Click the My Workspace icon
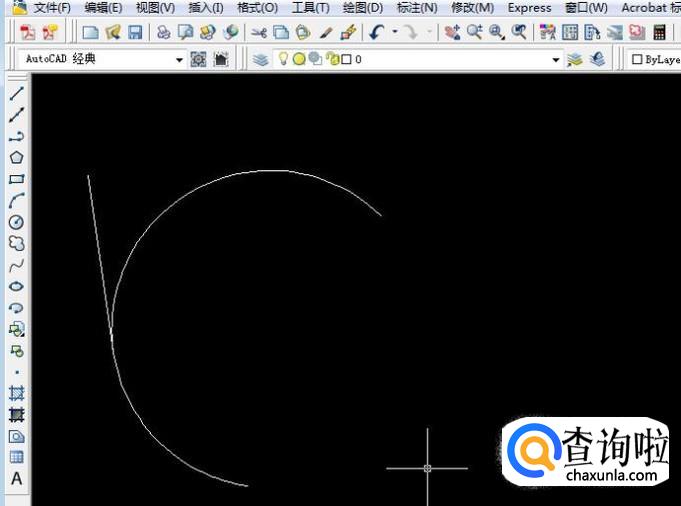Screen dimensions: 681x506 [x=221, y=59]
